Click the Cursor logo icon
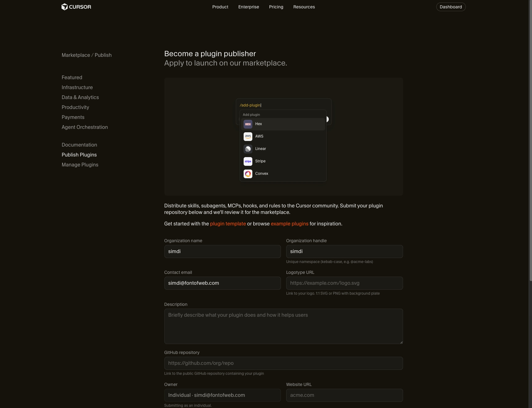 [65, 7]
